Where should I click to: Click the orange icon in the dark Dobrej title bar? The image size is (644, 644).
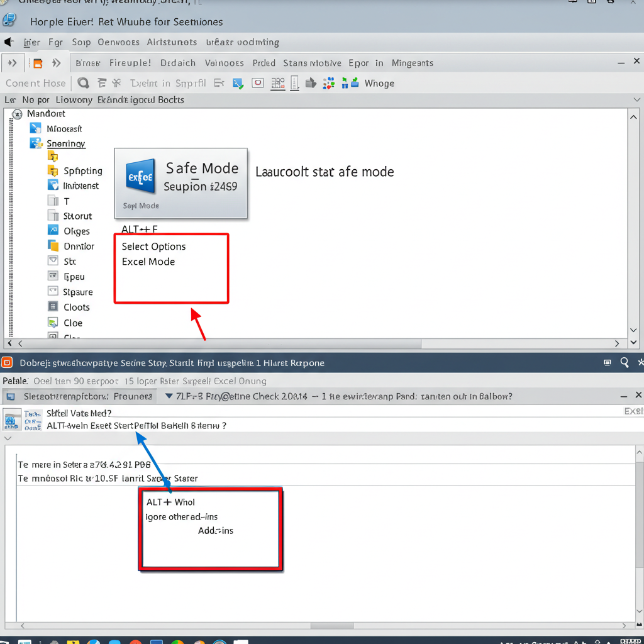click(6, 363)
